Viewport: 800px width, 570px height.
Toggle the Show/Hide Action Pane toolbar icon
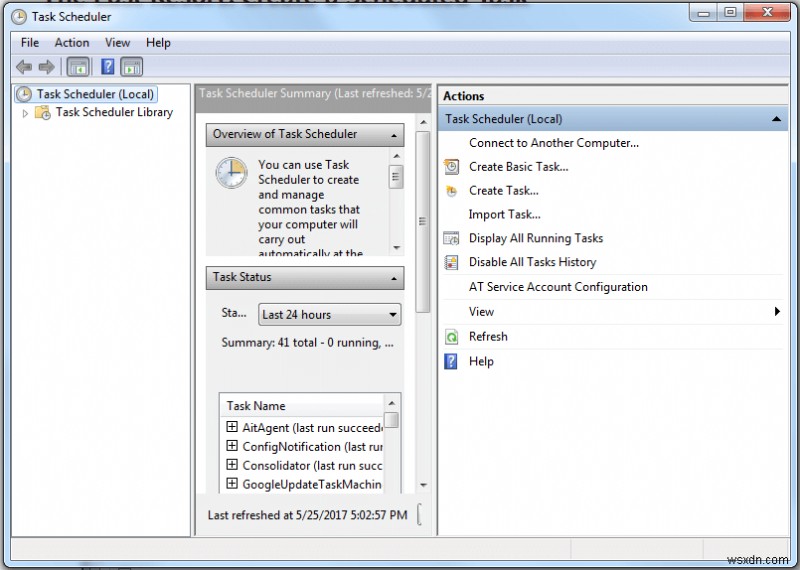click(x=132, y=67)
